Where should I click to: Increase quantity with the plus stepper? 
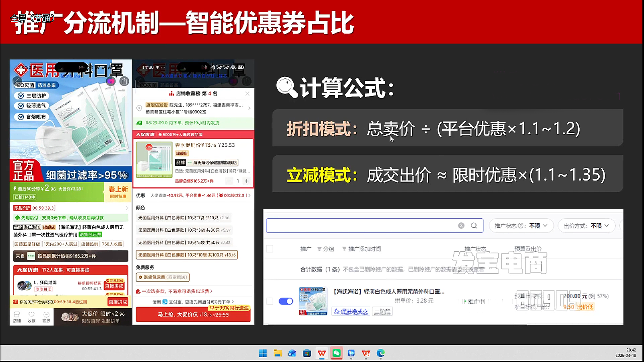(247, 181)
